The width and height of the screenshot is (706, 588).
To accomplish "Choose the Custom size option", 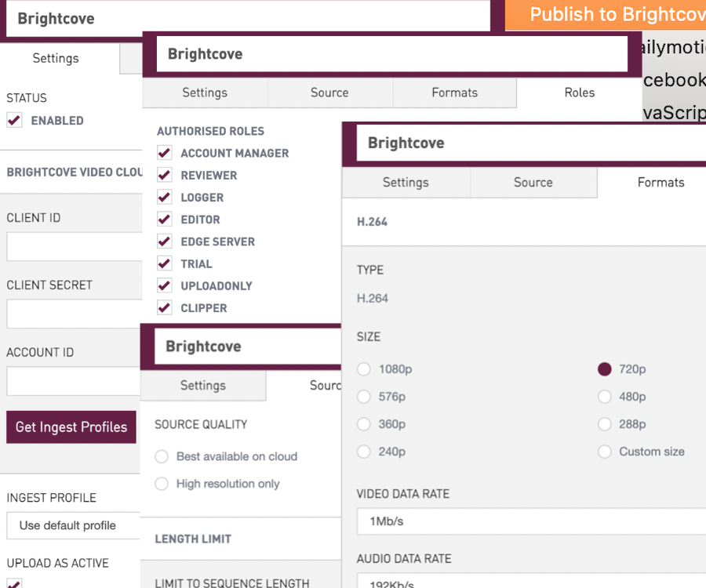I will (604, 452).
